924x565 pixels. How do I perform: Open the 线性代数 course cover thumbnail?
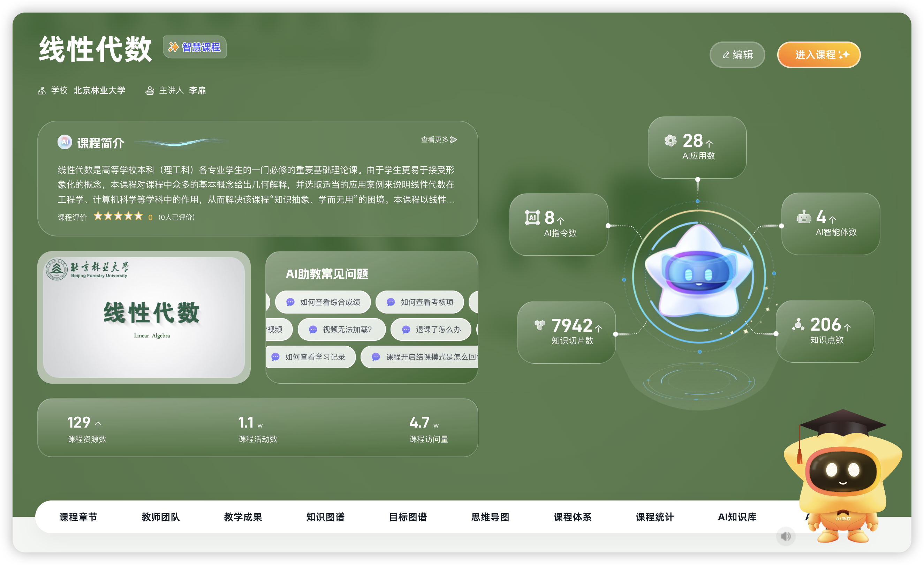(x=144, y=317)
